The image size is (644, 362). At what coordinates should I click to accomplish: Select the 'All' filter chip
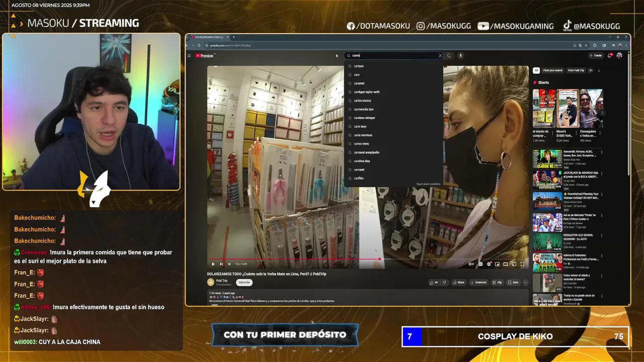click(x=536, y=70)
